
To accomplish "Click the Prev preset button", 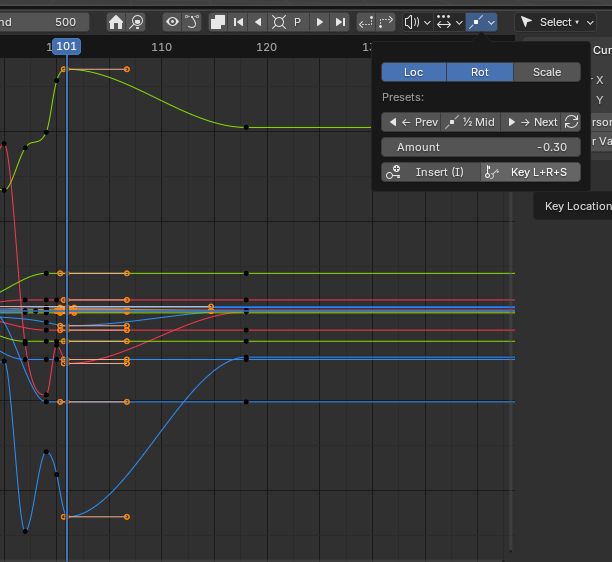I will click(x=412, y=122).
